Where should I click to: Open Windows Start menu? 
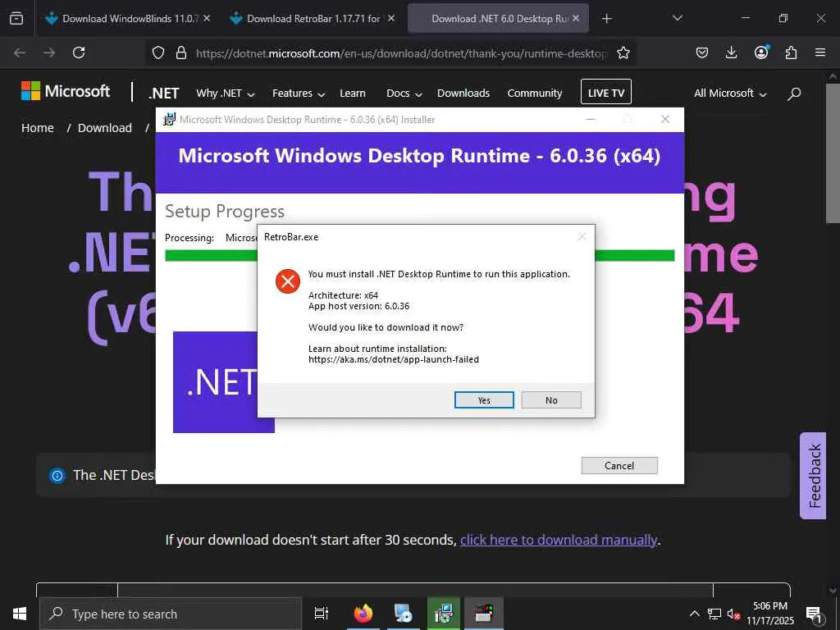[x=20, y=614]
